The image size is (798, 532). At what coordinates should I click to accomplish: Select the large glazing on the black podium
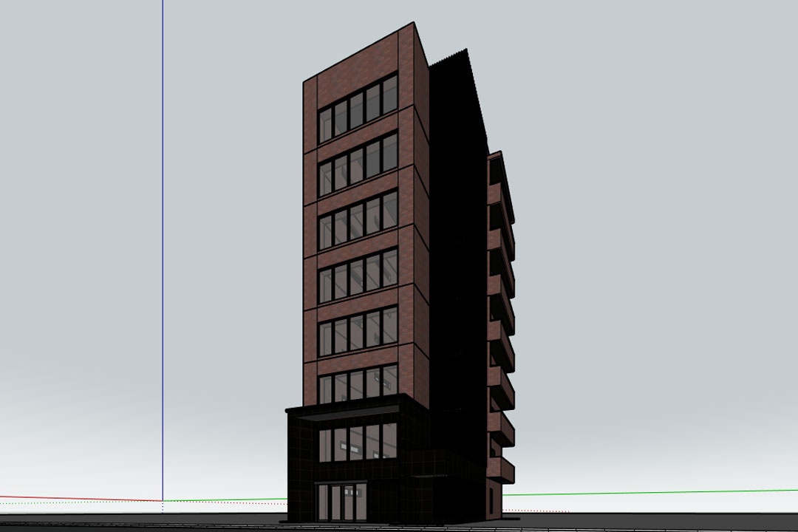click(358, 443)
